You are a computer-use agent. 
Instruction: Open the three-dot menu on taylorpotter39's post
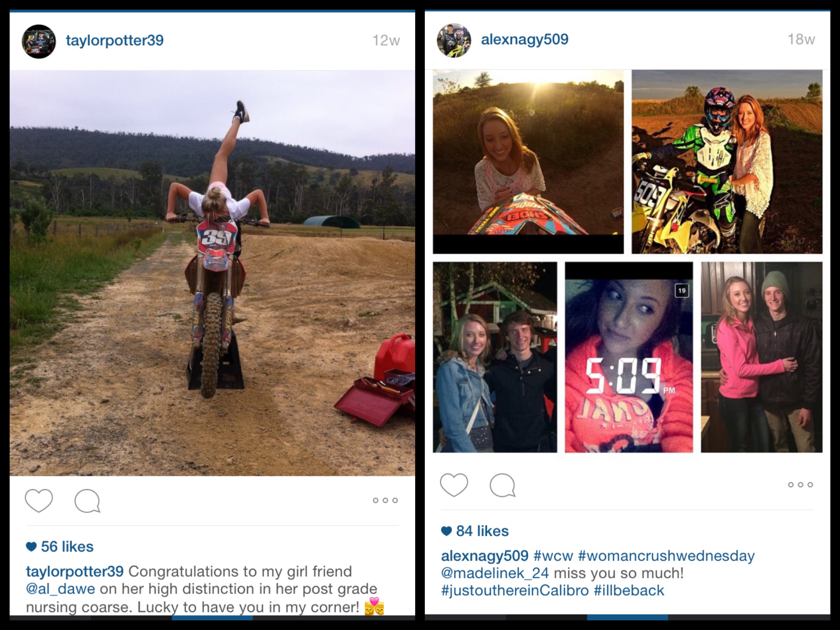(x=385, y=500)
